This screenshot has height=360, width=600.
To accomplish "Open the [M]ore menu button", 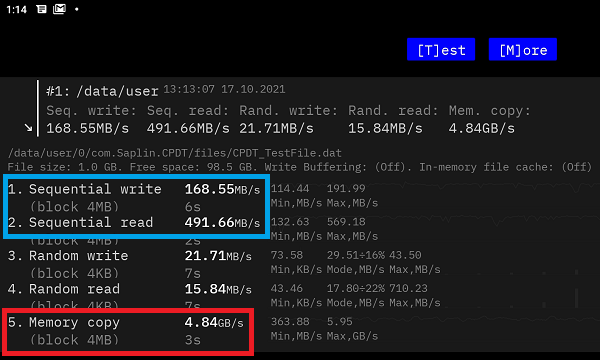I will click(523, 49).
